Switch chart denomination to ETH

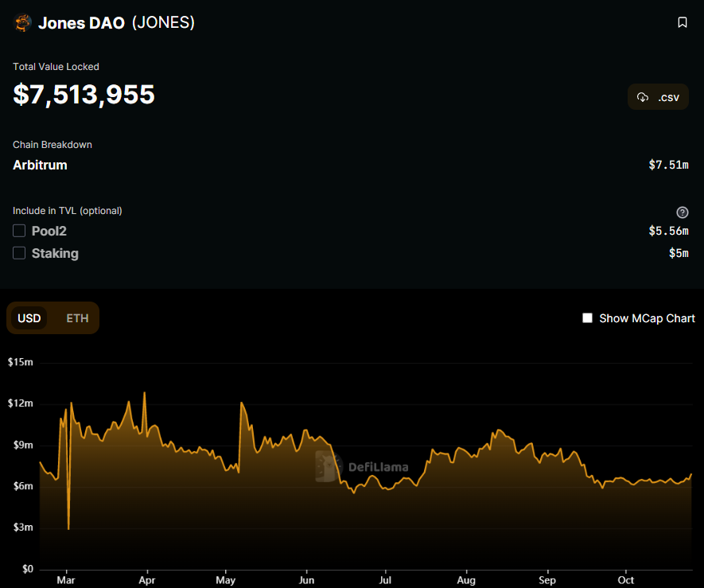[77, 318]
